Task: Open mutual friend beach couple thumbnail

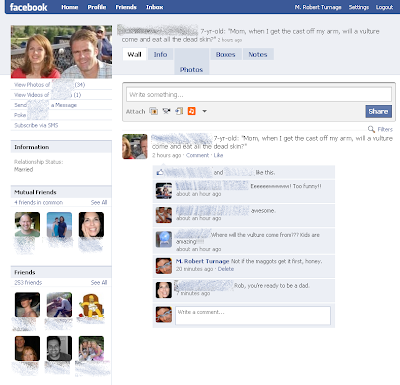Action: pos(59,225)
